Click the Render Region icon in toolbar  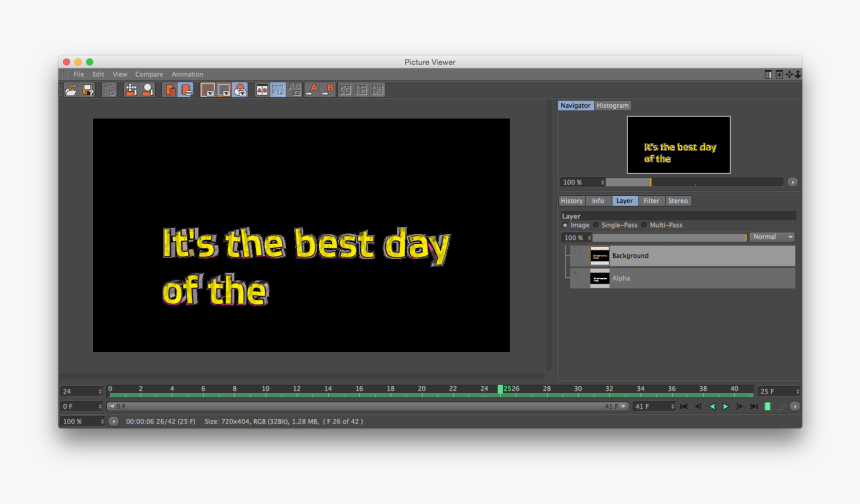point(131,90)
